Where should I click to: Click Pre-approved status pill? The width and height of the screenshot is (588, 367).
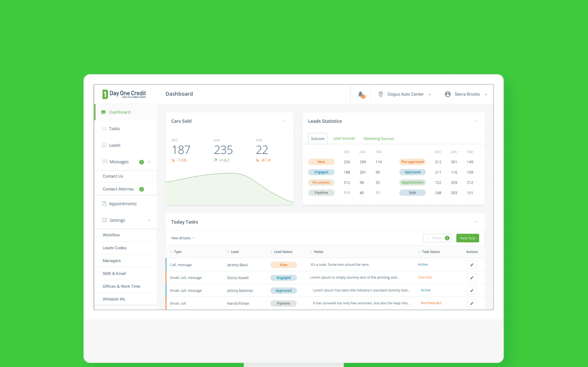(x=412, y=162)
